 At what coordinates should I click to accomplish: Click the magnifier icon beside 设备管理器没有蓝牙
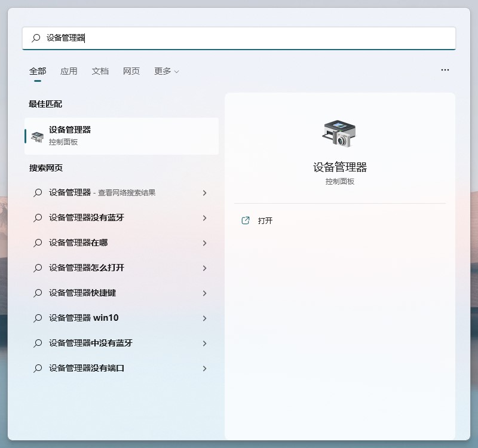38,218
